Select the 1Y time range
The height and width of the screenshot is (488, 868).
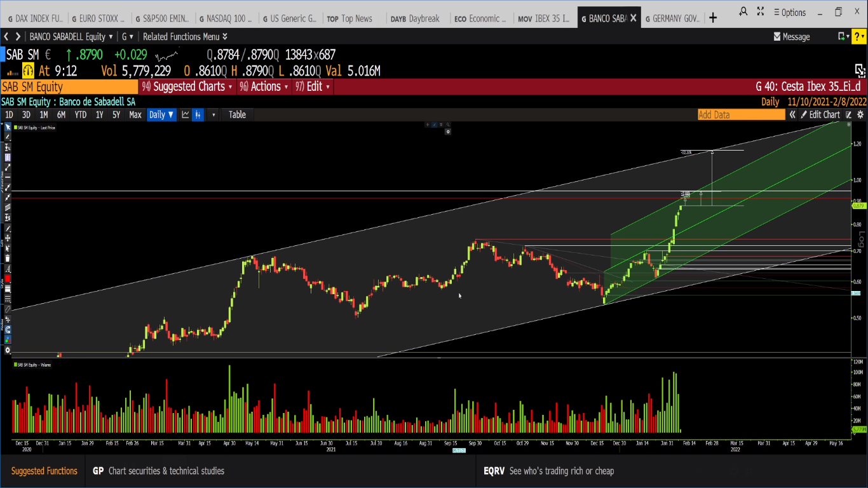coord(99,115)
